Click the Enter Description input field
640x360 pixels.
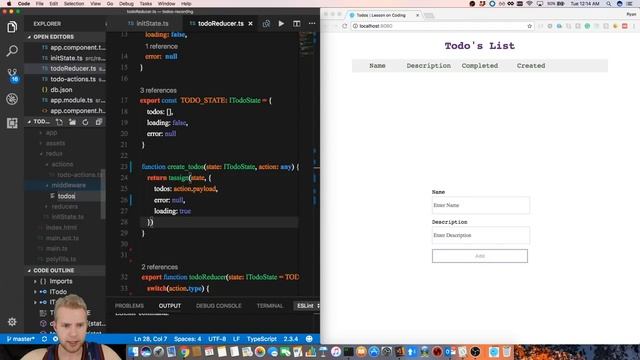[480, 236]
